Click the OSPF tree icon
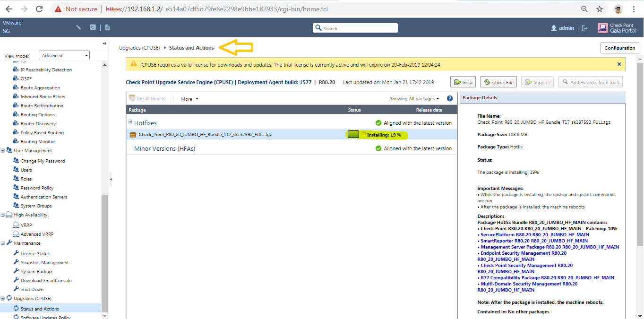 16,78
